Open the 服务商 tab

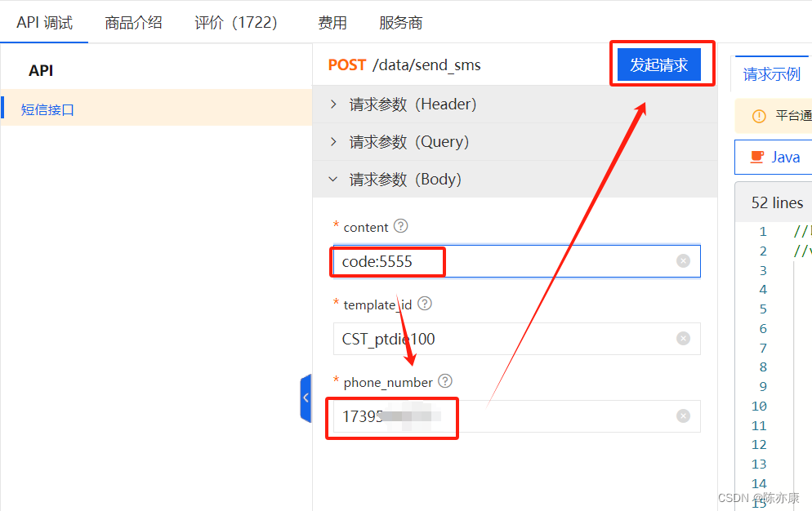(x=401, y=23)
